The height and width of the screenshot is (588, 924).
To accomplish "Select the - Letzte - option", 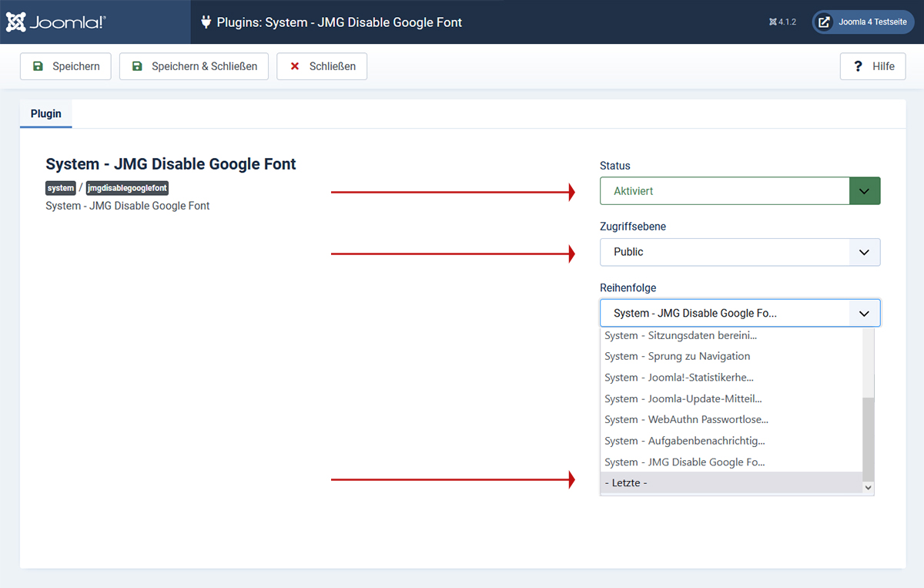I will click(x=731, y=483).
